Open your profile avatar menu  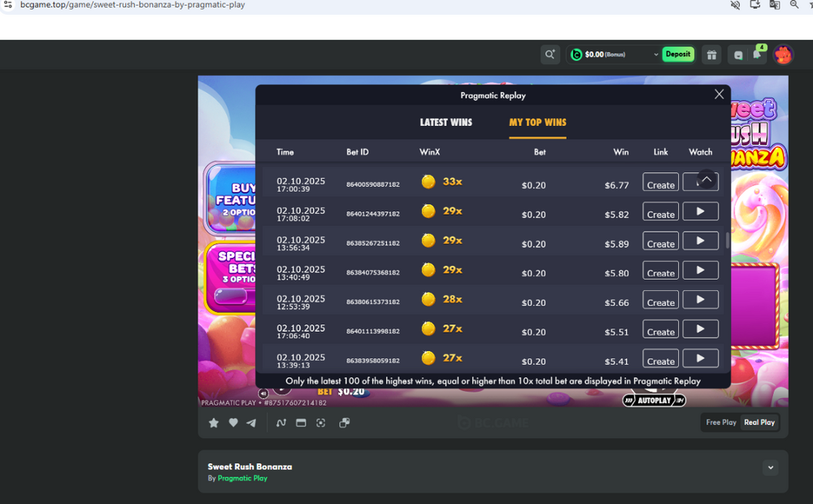click(x=782, y=54)
